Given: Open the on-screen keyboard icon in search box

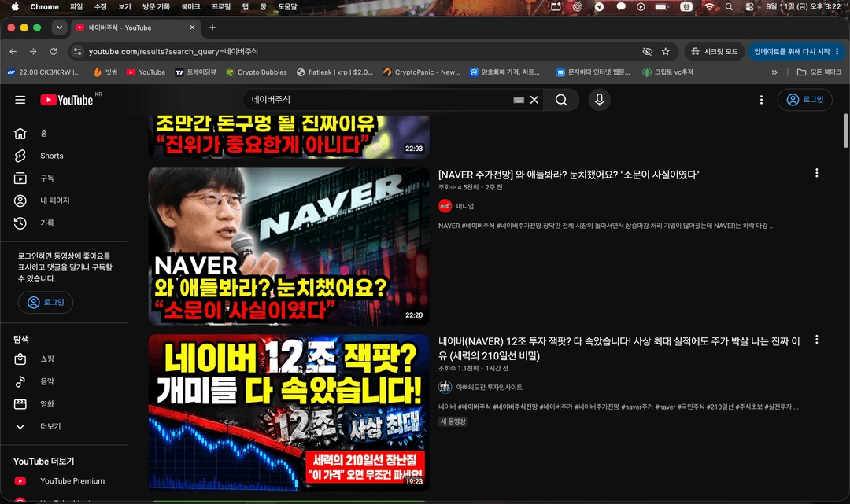Looking at the screenshot, I should [x=519, y=100].
